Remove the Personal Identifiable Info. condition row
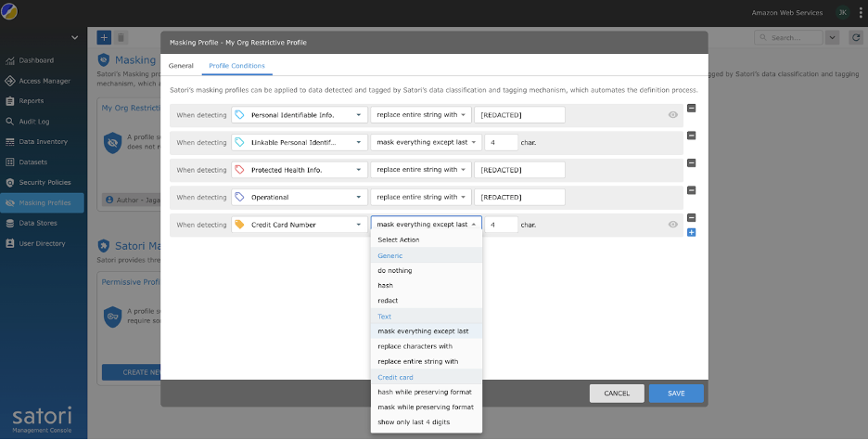 point(692,108)
